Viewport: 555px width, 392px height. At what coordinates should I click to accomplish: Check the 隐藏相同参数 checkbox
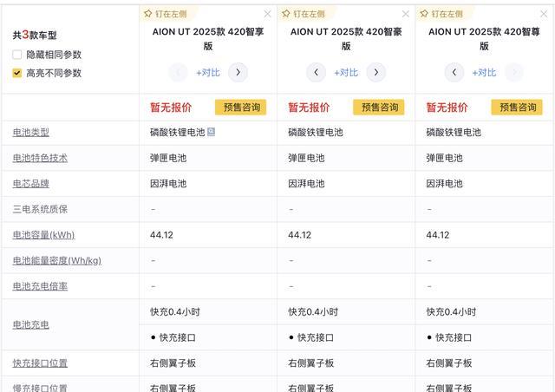coord(17,55)
